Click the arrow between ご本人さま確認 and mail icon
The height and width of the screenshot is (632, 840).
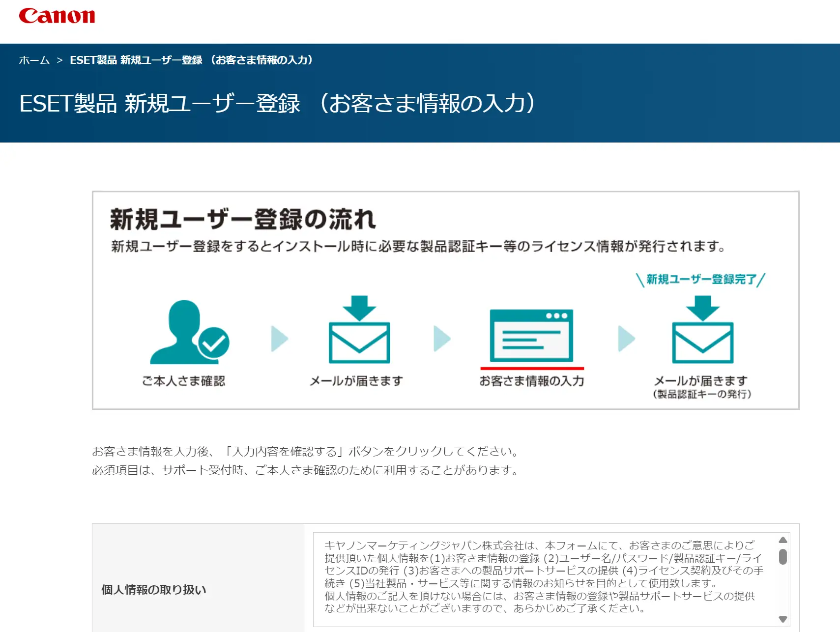pyautogui.click(x=279, y=339)
